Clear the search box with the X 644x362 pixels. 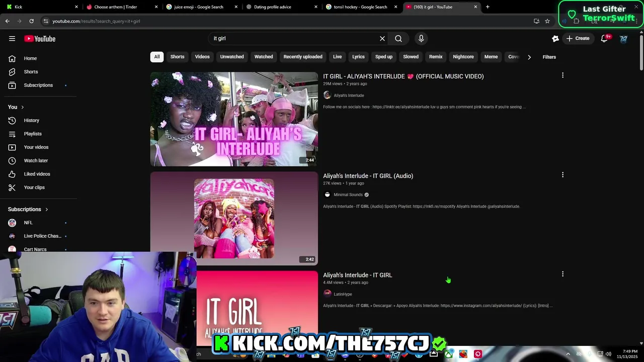pos(382,38)
